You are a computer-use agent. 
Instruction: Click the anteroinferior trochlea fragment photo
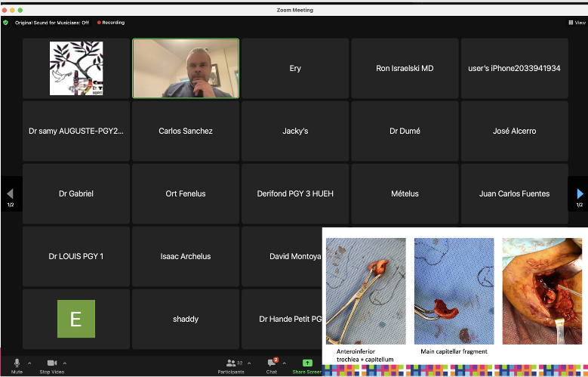(365, 291)
